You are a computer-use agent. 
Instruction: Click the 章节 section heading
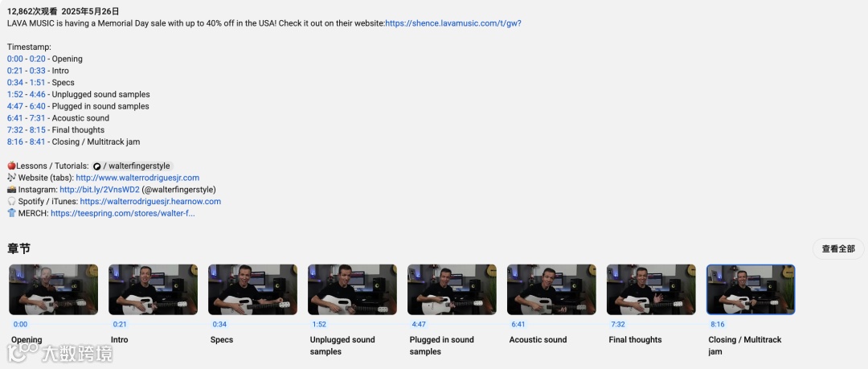pyautogui.click(x=18, y=248)
